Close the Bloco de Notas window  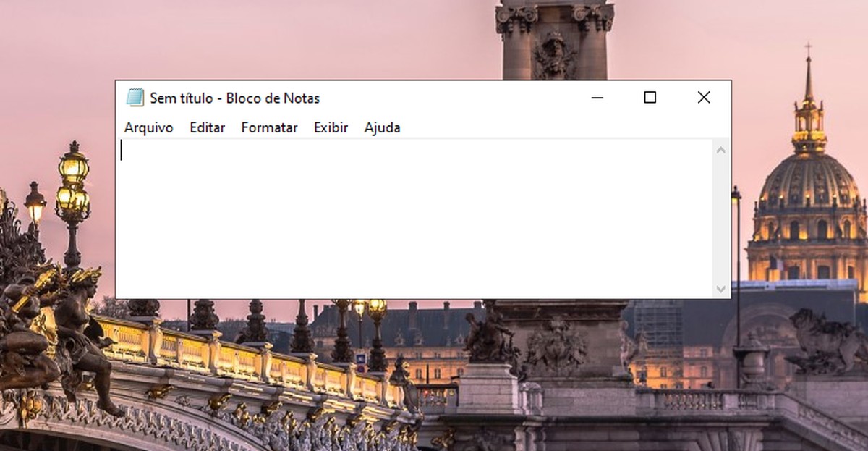point(703,98)
